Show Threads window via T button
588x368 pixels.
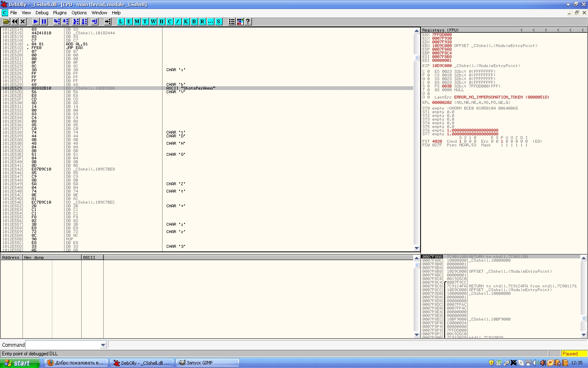(x=145, y=22)
